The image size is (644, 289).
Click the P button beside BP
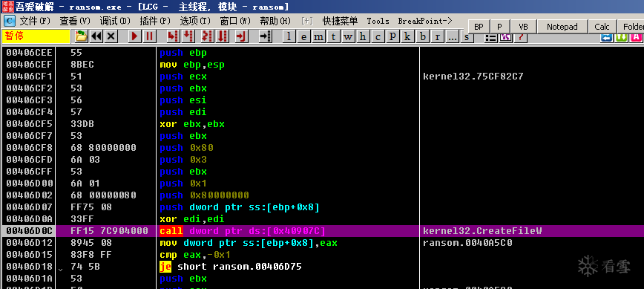click(500, 27)
